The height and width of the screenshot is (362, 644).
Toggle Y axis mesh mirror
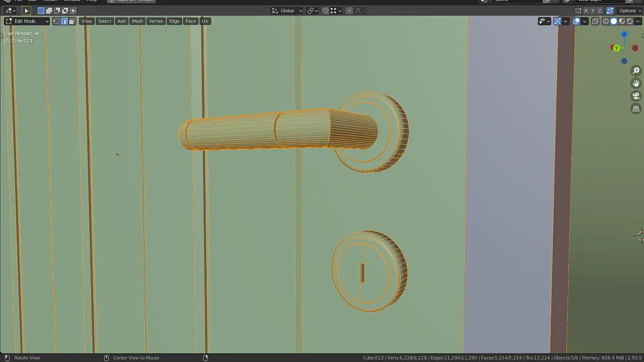point(593,11)
